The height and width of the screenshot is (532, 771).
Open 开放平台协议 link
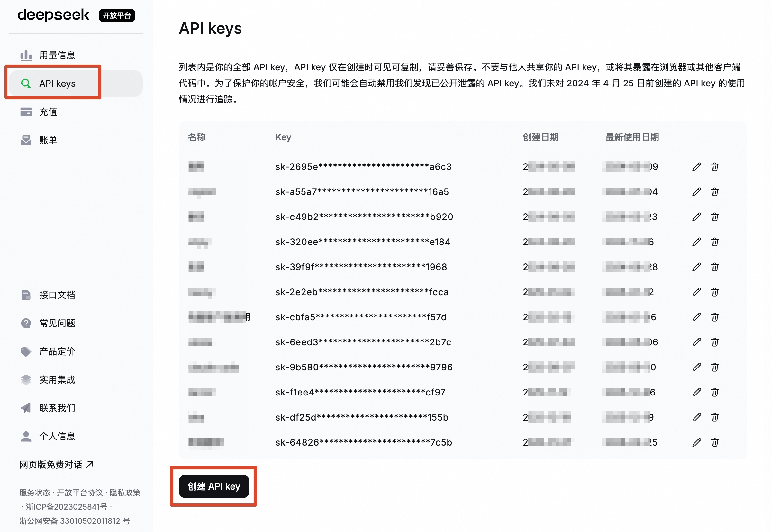[x=80, y=493]
